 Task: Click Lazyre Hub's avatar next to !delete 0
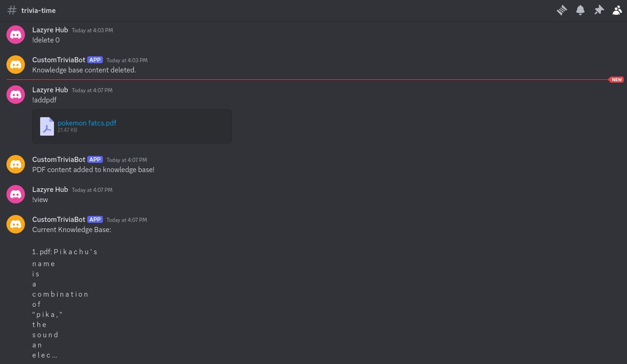16,35
